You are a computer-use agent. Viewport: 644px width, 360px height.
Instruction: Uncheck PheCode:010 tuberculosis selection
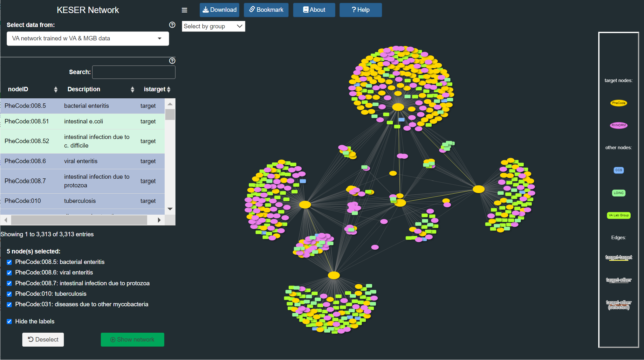9,294
